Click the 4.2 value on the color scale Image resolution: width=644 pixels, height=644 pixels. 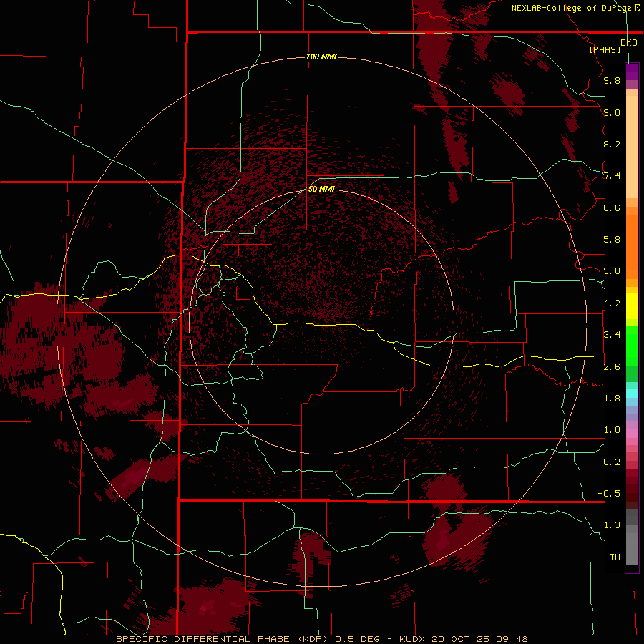(x=612, y=303)
